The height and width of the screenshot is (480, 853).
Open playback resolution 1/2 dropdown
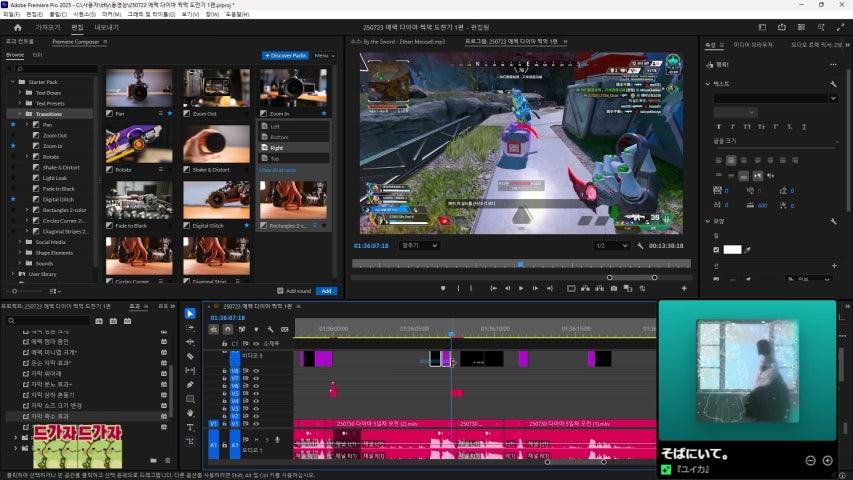[611, 246]
